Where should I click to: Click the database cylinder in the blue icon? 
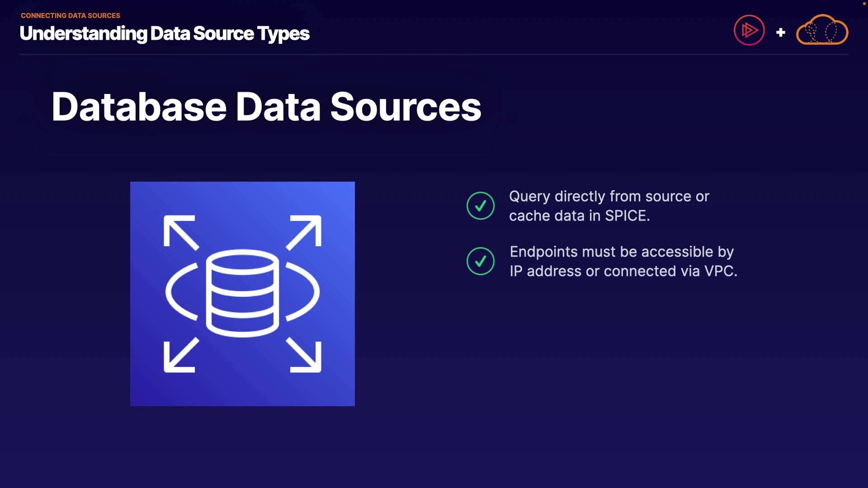coord(242,293)
